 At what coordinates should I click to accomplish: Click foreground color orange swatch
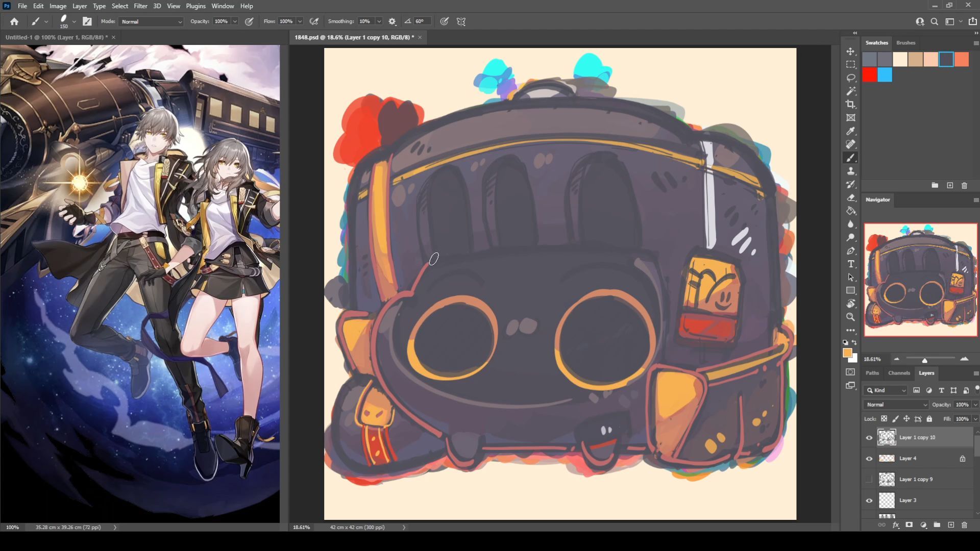coord(847,353)
